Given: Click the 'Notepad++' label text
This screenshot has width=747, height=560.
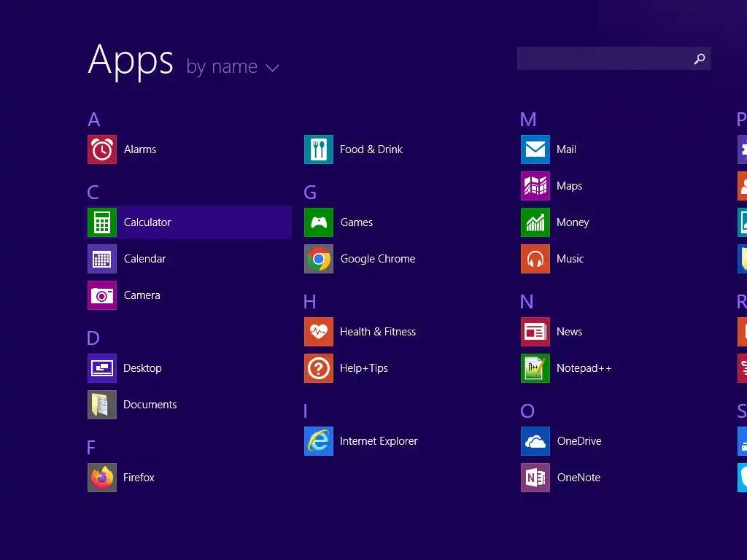Looking at the screenshot, I should pyautogui.click(x=584, y=368).
